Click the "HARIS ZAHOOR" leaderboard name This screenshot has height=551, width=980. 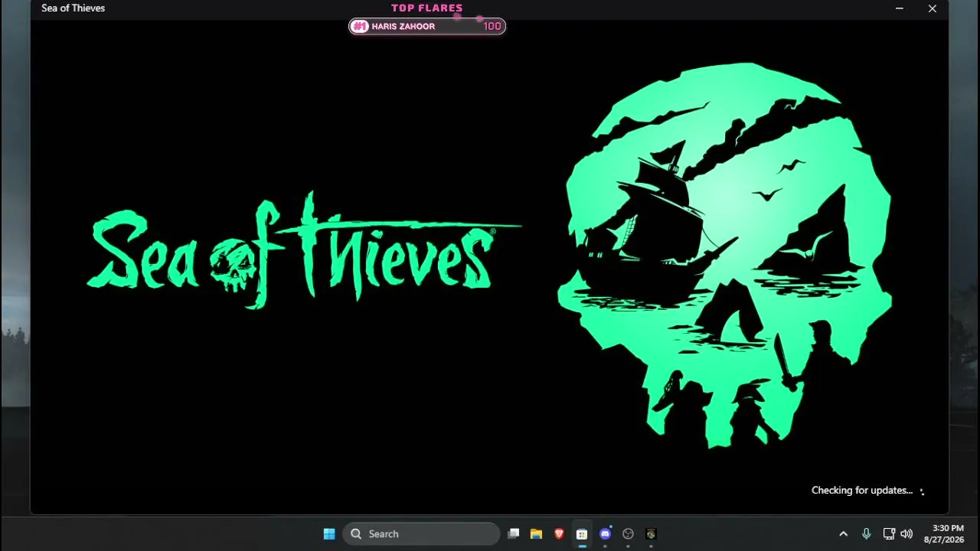[x=403, y=27]
